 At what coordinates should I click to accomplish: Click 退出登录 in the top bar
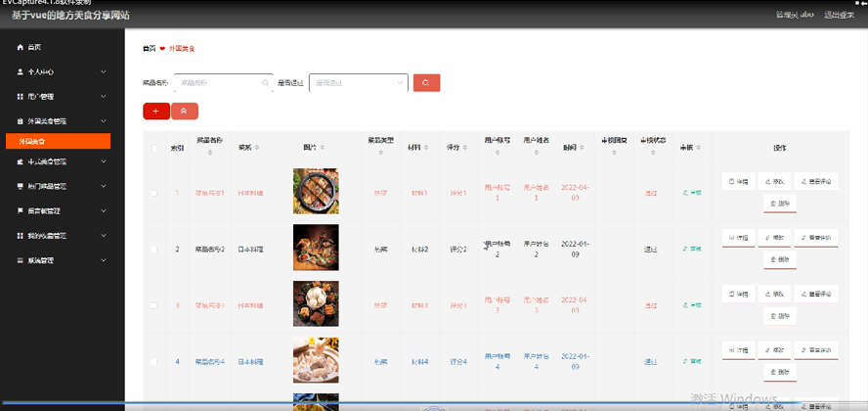pos(839,15)
